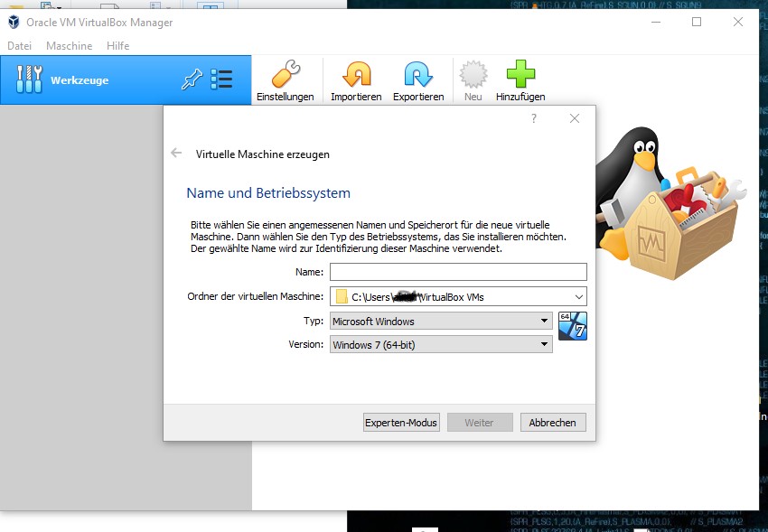Screen dimensions: 768x532
Task: Click the dialog's question mark help button
Action: coord(534,118)
